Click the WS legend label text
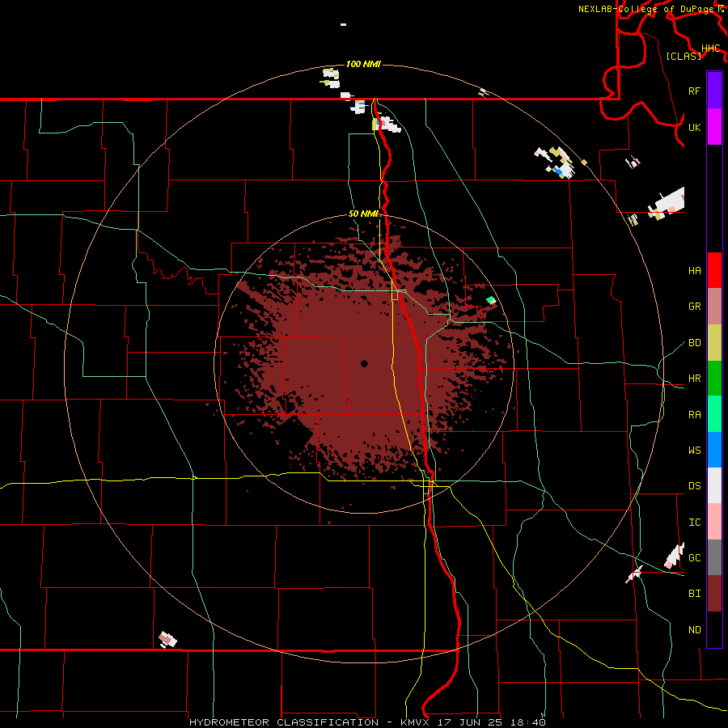This screenshot has height=728, width=728. (694, 451)
